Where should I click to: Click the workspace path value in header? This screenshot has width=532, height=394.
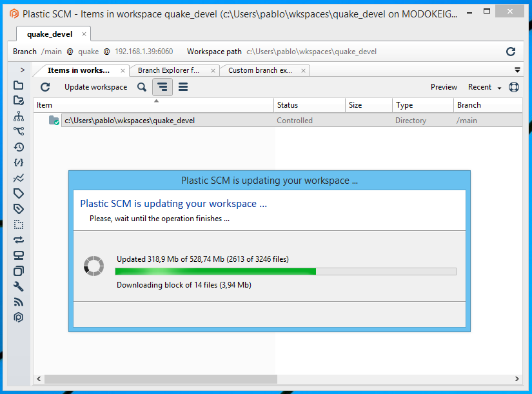click(x=311, y=52)
